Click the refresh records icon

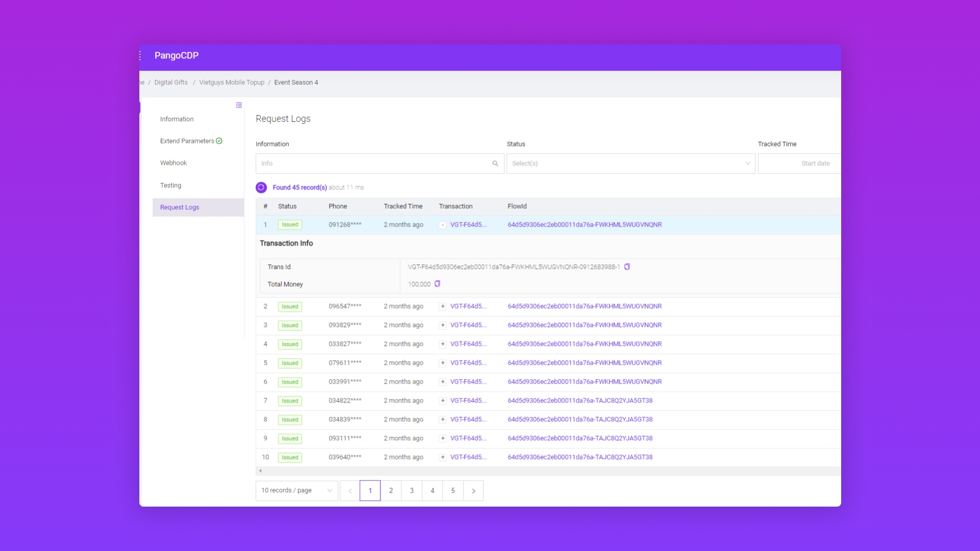(261, 187)
